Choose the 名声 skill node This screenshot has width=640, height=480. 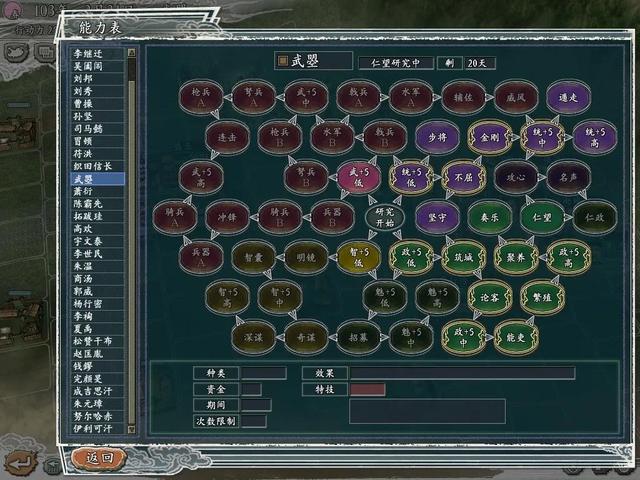coord(569,177)
